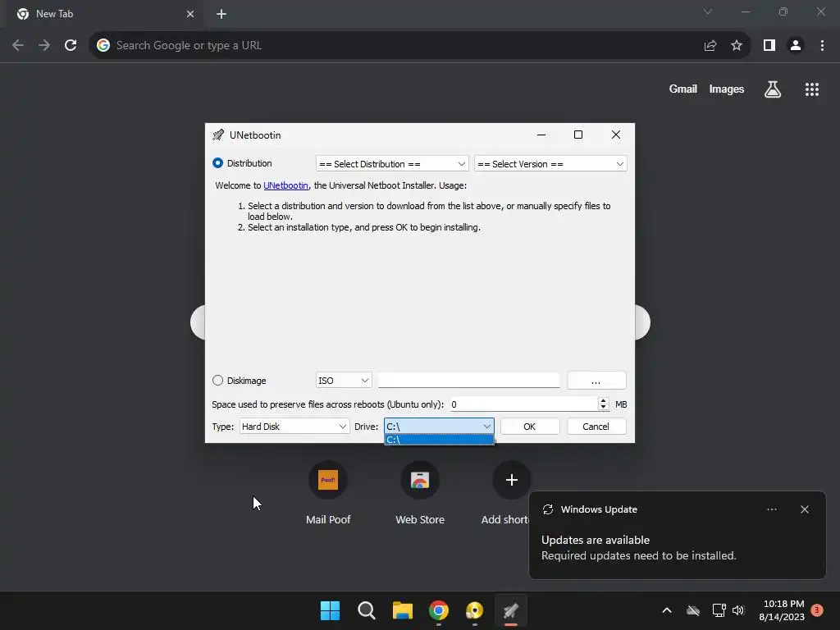Click the OneDrive cloud tray icon
The height and width of the screenshot is (630, 840).
click(693, 610)
